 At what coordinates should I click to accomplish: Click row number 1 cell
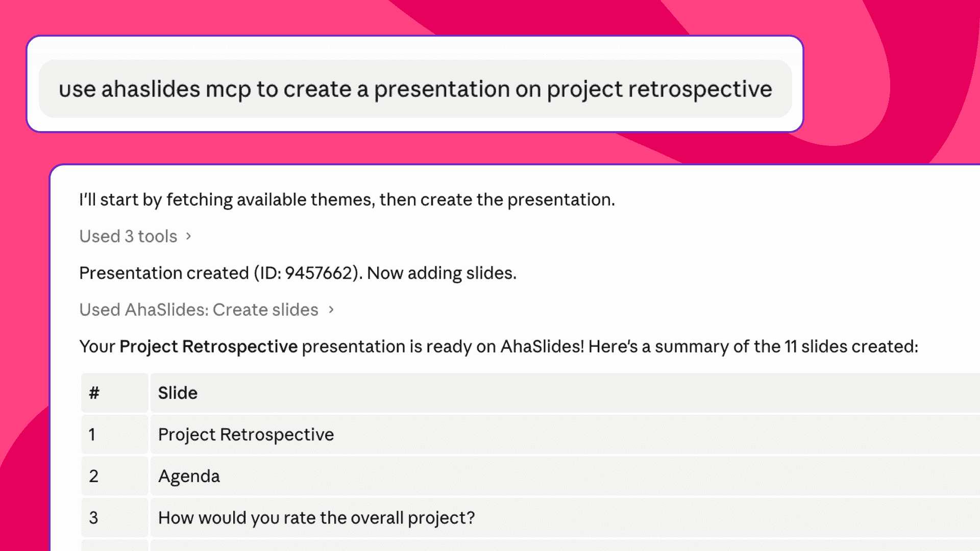[x=114, y=434]
